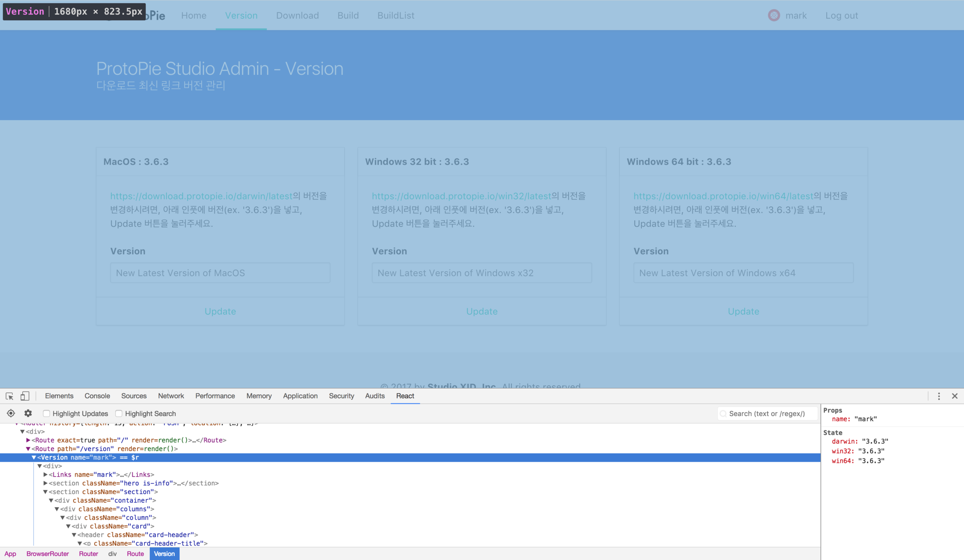Click the mark user avatar icon
The image size is (964, 560).
(x=774, y=15)
